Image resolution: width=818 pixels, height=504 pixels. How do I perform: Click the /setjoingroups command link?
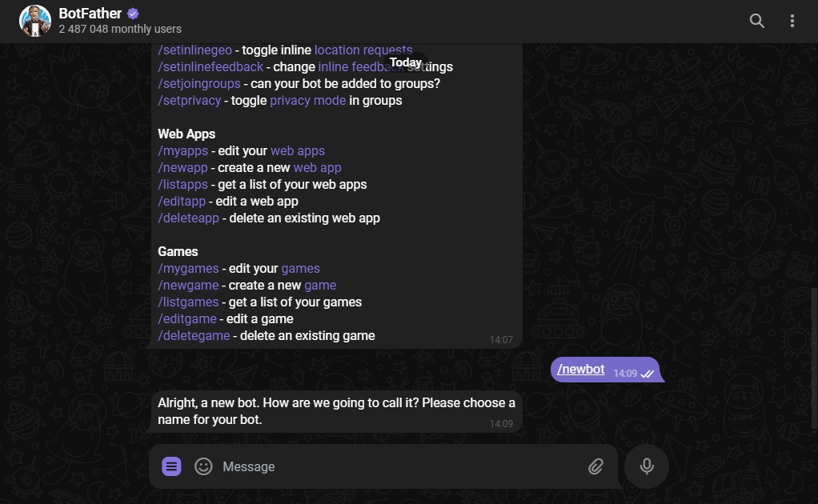point(199,84)
